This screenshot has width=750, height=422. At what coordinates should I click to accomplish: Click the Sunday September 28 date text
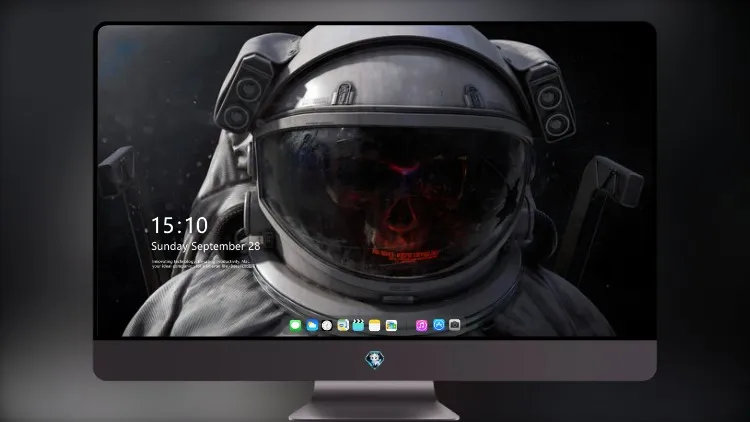point(206,246)
